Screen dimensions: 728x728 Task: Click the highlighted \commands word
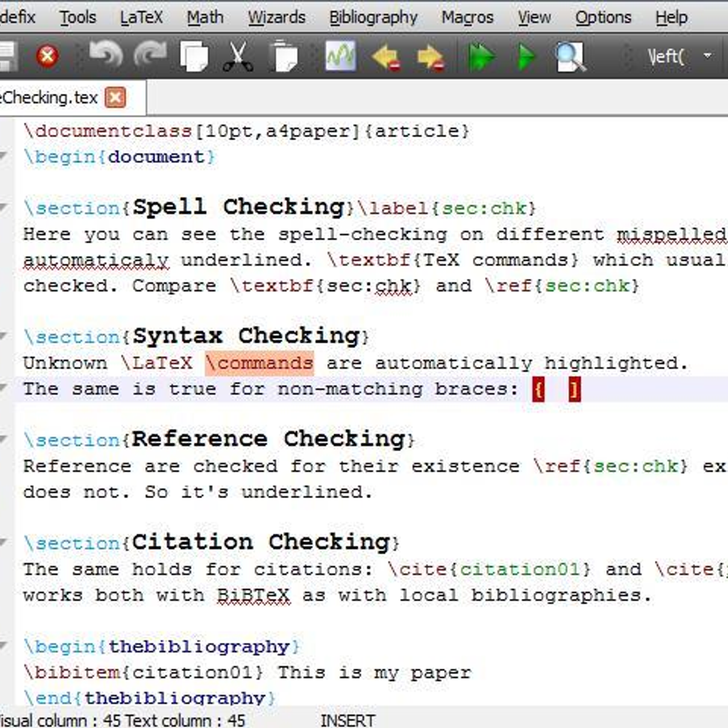click(259, 363)
